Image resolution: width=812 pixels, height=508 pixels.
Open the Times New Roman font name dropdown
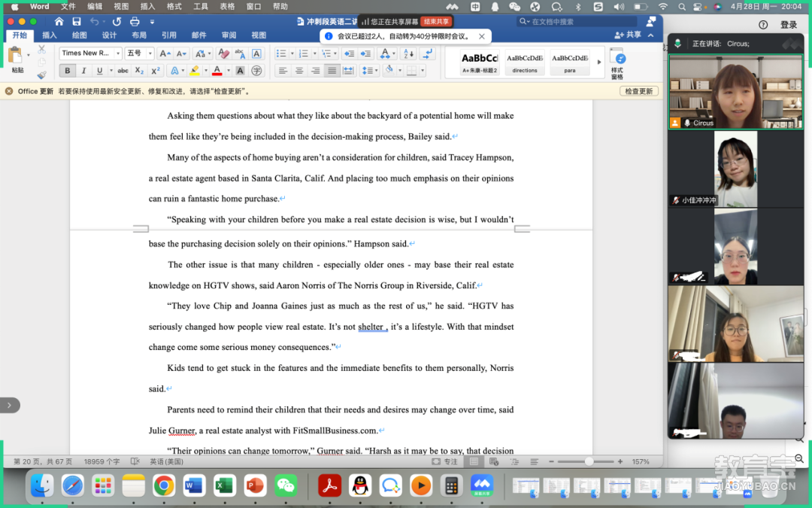tap(118, 53)
